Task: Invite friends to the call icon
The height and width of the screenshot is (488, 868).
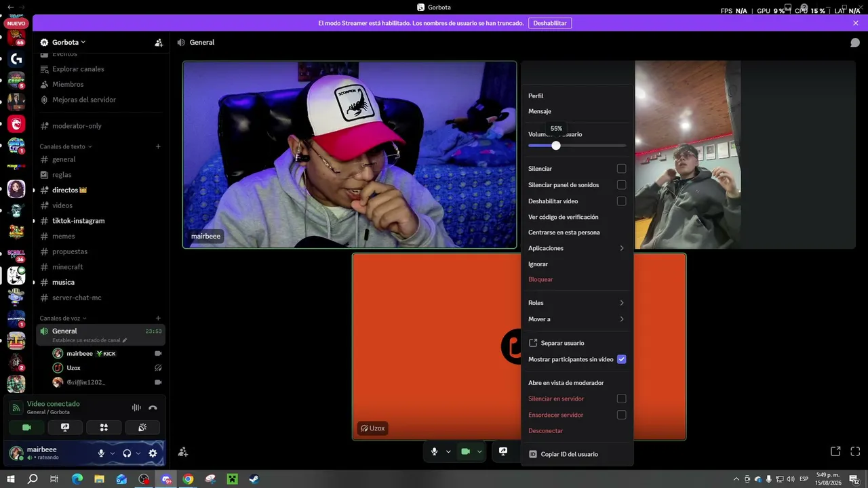Action: [182, 451]
